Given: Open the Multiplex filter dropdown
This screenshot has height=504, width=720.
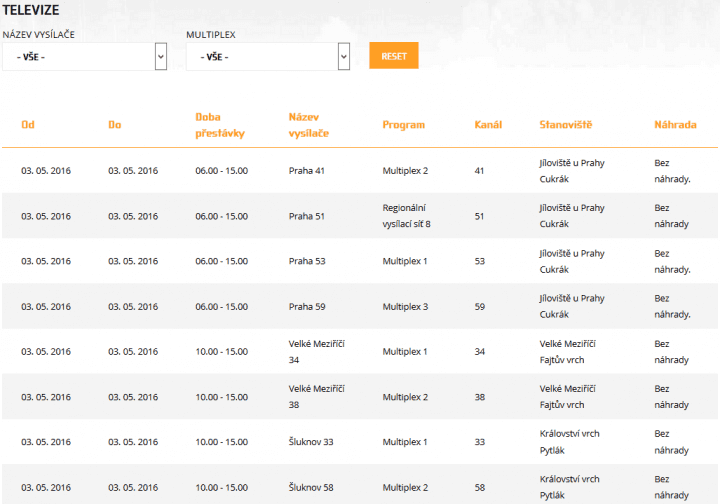Looking at the screenshot, I should pos(268,56).
